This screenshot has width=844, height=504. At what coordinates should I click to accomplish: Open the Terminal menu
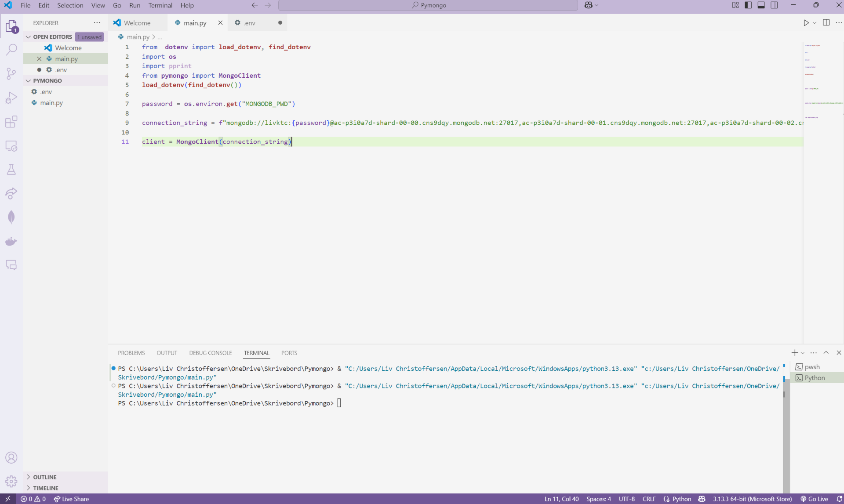click(160, 5)
